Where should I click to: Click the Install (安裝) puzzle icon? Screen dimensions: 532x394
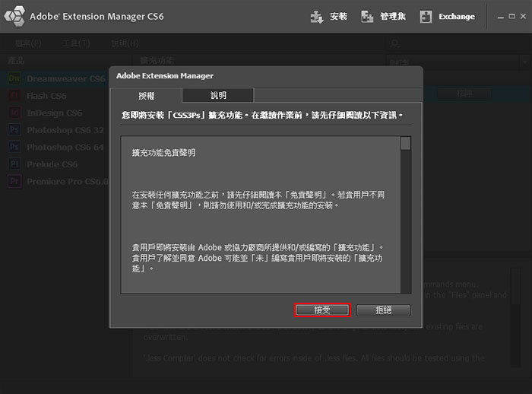(317, 17)
